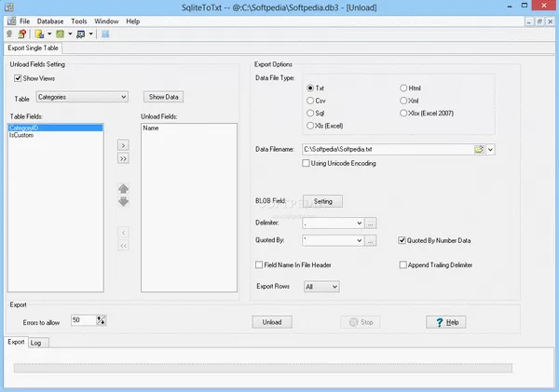Select the Xml file type
The image size is (559, 392).
[x=403, y=101]
